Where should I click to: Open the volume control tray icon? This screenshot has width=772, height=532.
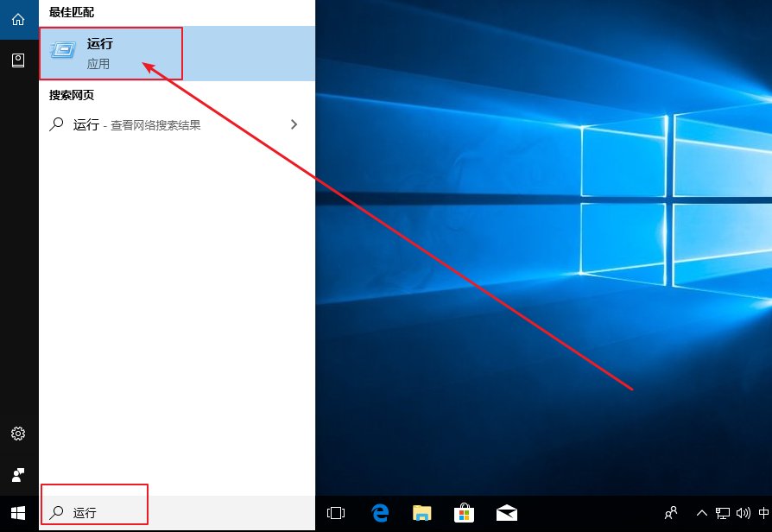pos(743,513)
